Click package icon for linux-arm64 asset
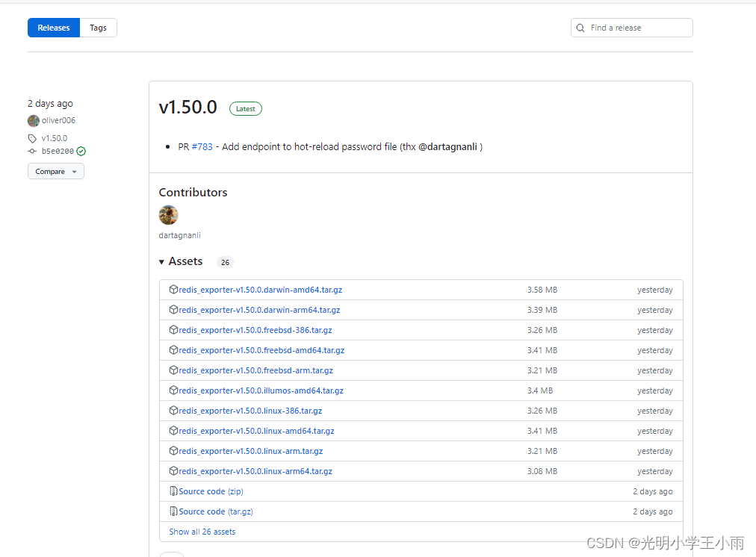 click(173, 472)
